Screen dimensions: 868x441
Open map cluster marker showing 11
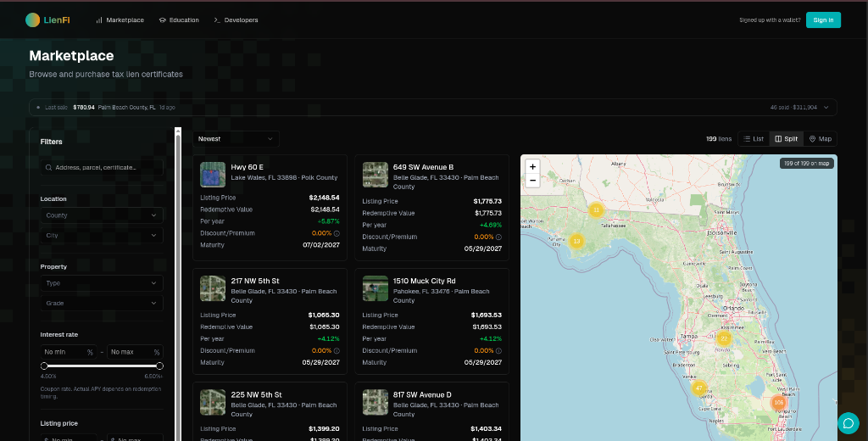(x=596, y=210)
